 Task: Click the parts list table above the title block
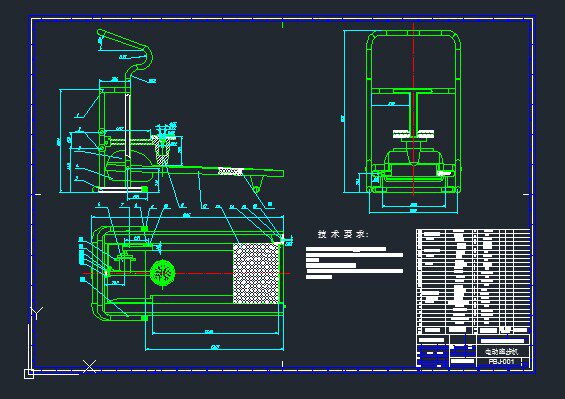[473, 281]
